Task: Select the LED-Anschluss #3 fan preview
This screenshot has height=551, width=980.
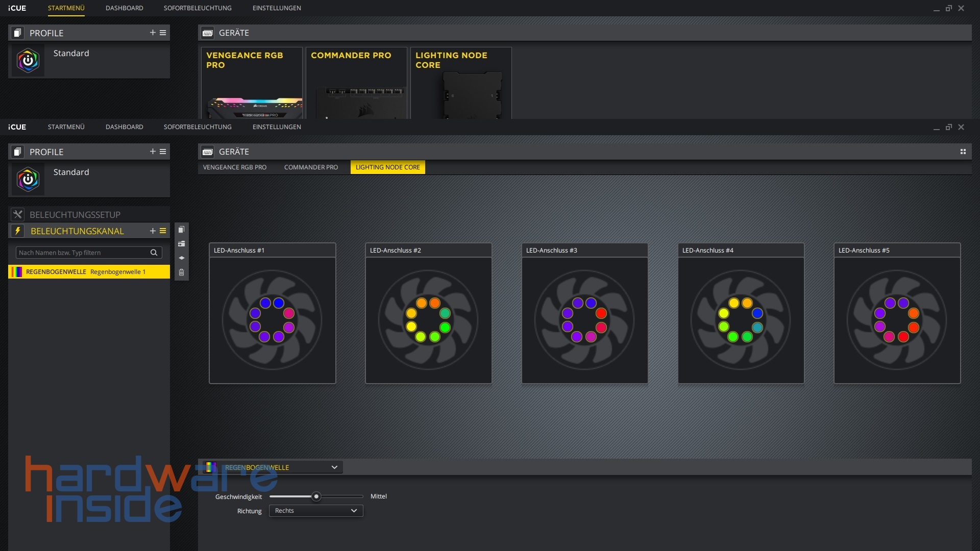Action: coord(584,320)
